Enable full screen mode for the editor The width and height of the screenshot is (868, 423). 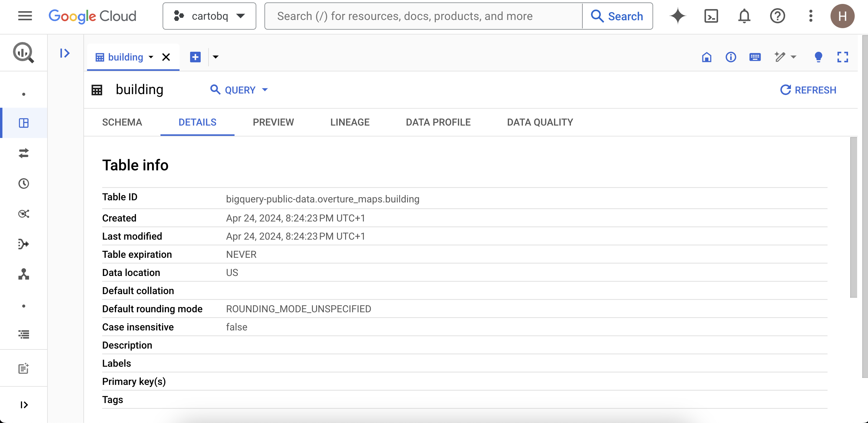[842, 57]
